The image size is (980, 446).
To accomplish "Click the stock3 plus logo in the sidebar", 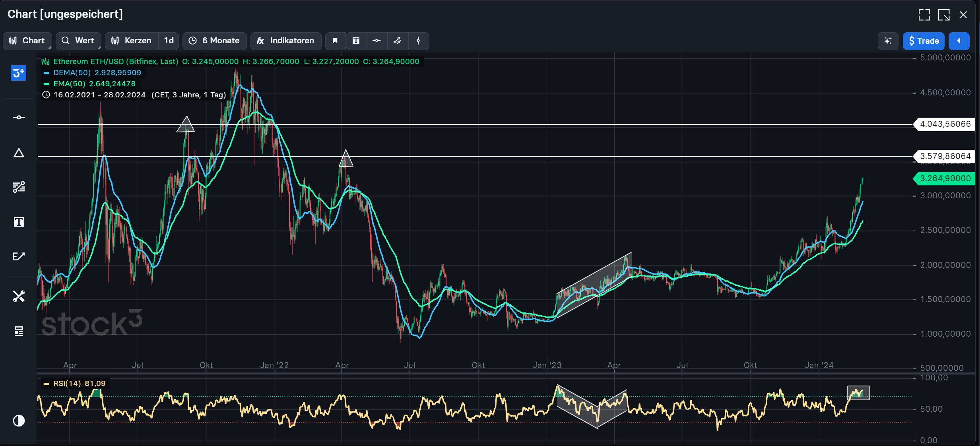I will pyautogui.click(x=18, y=73).
